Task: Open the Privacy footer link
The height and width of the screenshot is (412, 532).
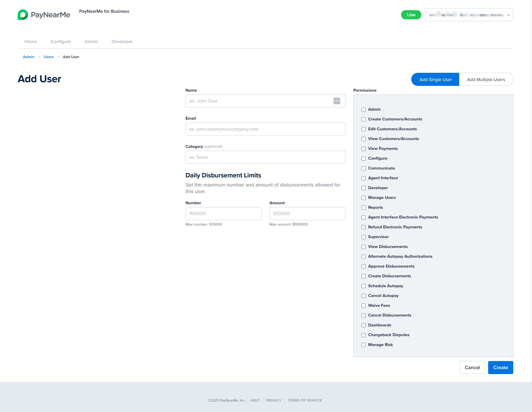Action: click(273, 400)
